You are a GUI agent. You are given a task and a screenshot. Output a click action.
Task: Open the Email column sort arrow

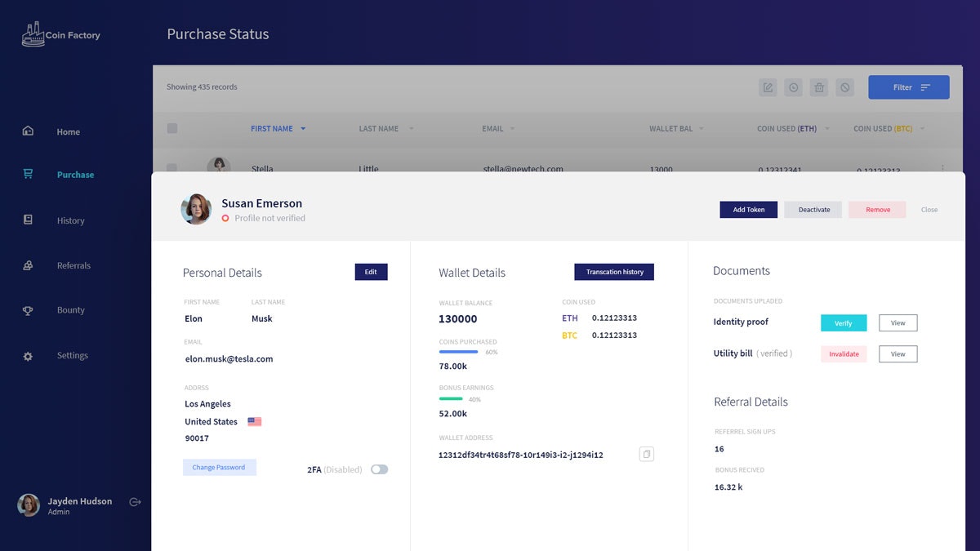(x=512, y=129)
